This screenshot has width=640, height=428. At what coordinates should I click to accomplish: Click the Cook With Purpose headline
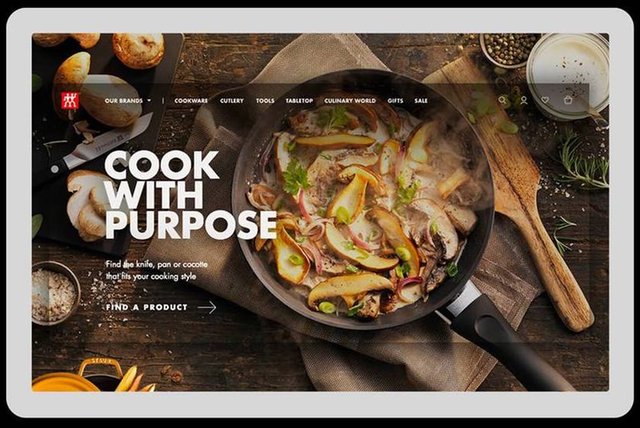(191, 195)
